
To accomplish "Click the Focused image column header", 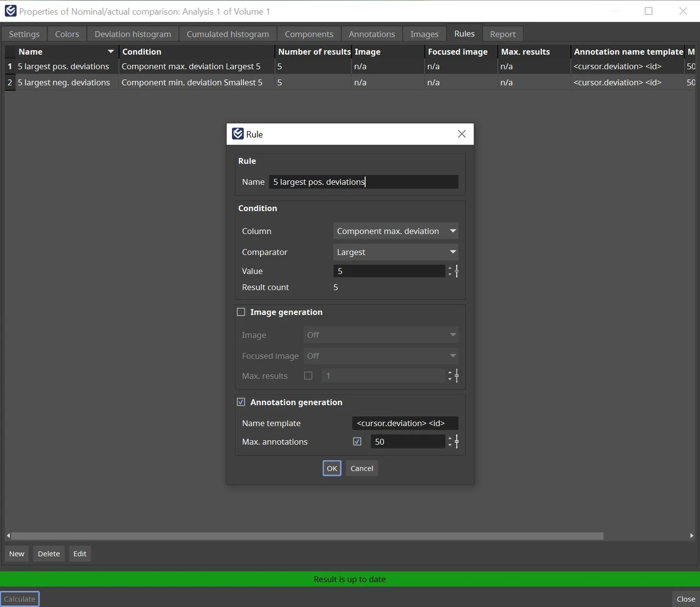I will coord(461,51).
